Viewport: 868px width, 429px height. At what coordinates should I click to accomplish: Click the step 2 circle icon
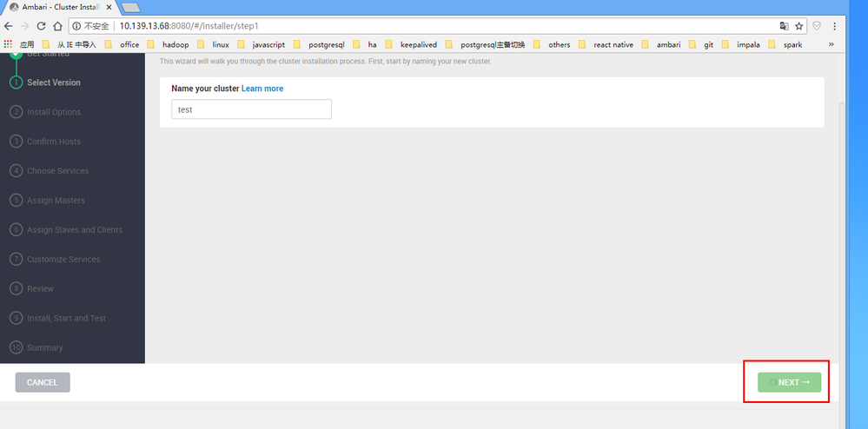16,112
